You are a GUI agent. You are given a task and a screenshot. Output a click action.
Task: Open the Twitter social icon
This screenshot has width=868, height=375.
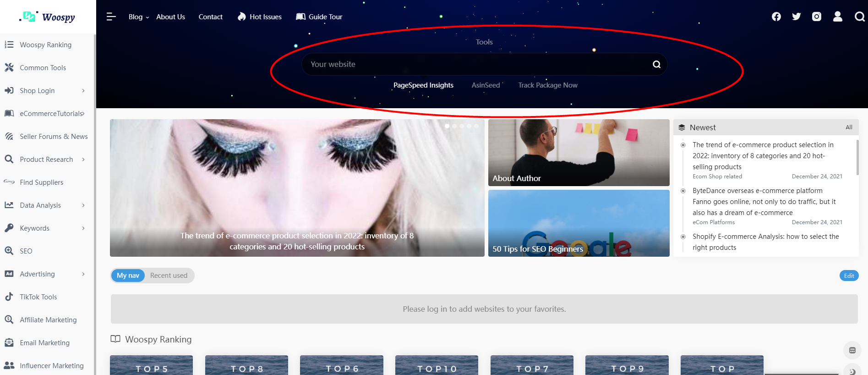(797, 17)
